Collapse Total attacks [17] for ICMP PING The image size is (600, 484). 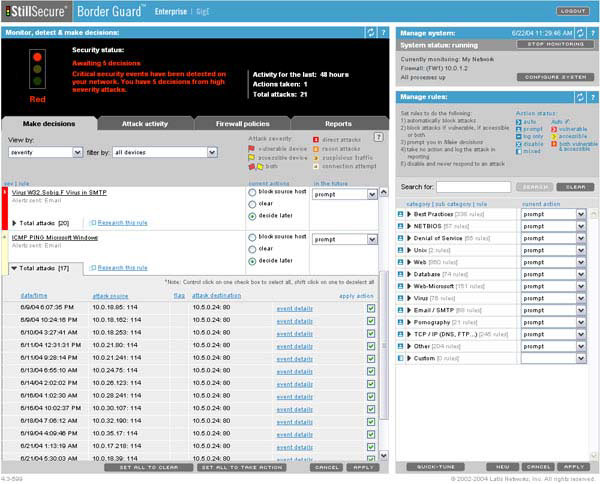[x=14, y=268]
